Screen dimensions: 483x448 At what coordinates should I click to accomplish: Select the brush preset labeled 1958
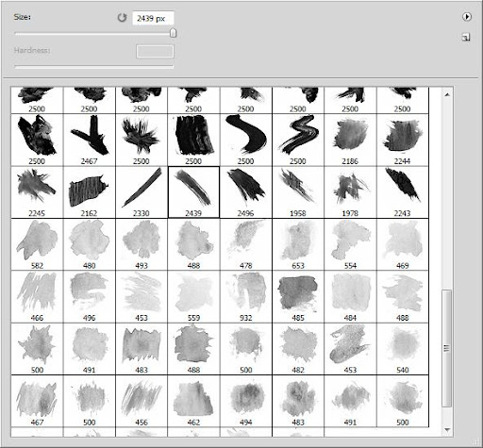298,192
